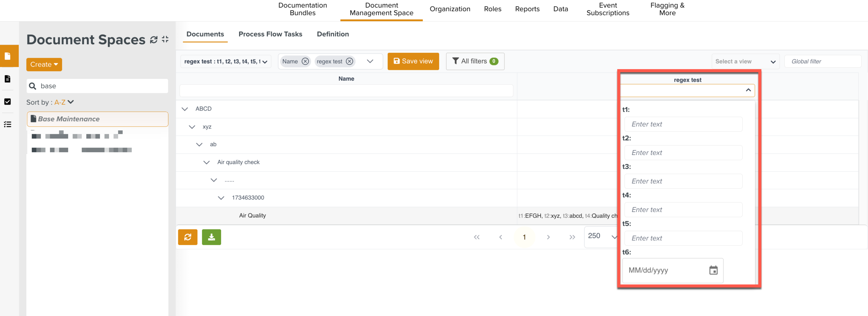Click the refresh icon beside Document Spaces

click(153, 40)
